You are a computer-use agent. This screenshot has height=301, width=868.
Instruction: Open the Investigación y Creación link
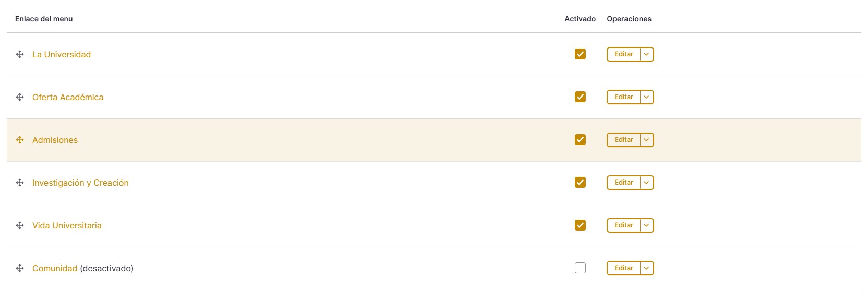pos(80,183)
